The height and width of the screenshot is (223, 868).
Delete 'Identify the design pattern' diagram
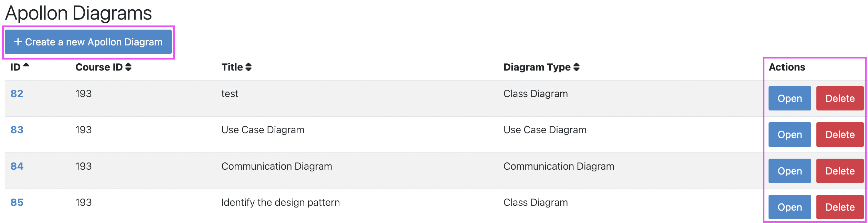839,207
